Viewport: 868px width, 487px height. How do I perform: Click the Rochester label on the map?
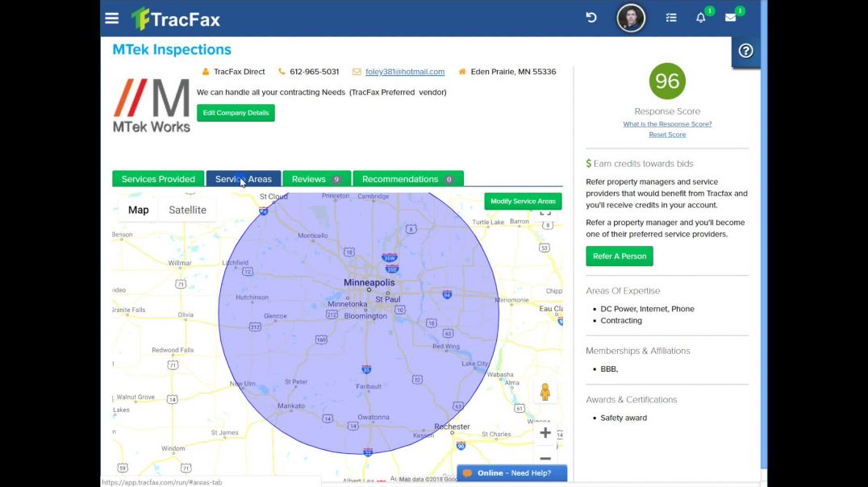tap(452, 427)
